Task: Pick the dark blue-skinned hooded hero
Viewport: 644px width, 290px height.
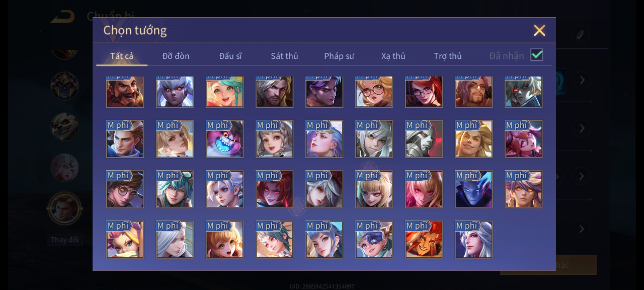Action: point(474,189)
